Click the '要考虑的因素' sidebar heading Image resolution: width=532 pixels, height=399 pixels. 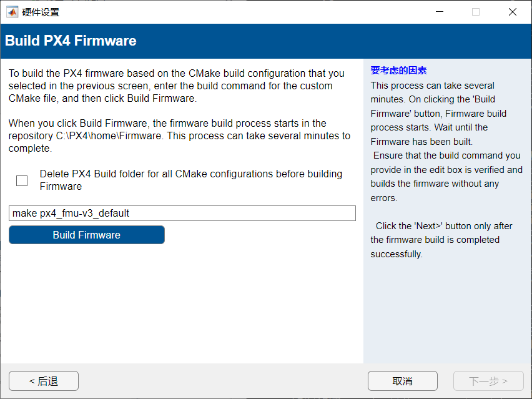(398, 71)
